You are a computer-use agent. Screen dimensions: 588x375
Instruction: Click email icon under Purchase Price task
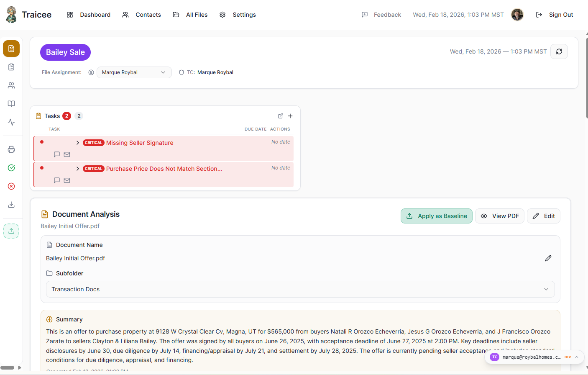point(67,180)
